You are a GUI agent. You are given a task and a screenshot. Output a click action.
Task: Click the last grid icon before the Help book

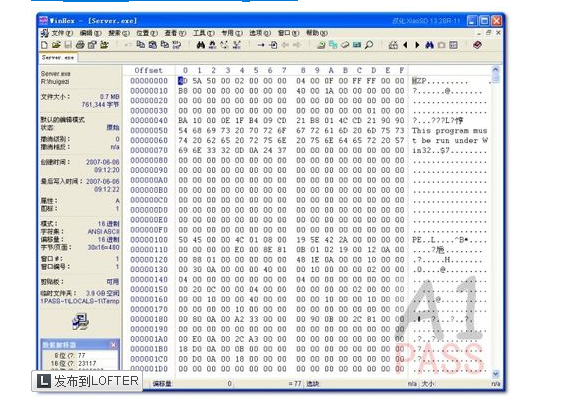coord(453,45)
